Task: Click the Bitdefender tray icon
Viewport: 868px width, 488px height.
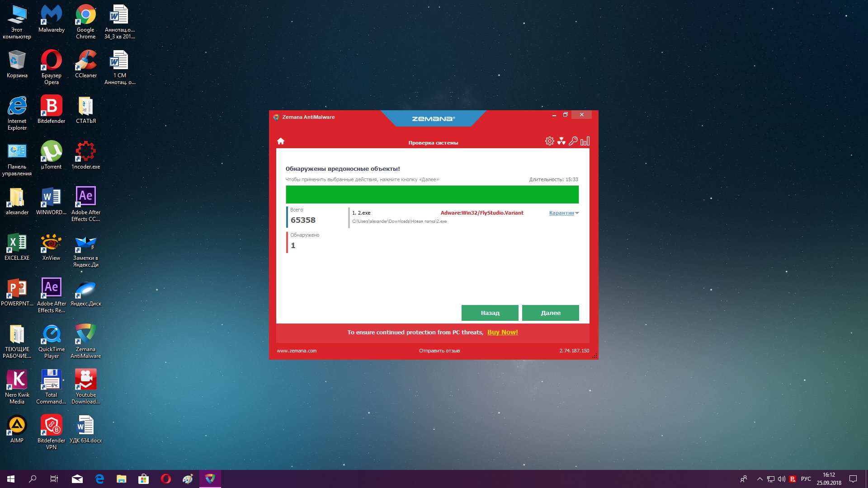Action: (793, 479)
